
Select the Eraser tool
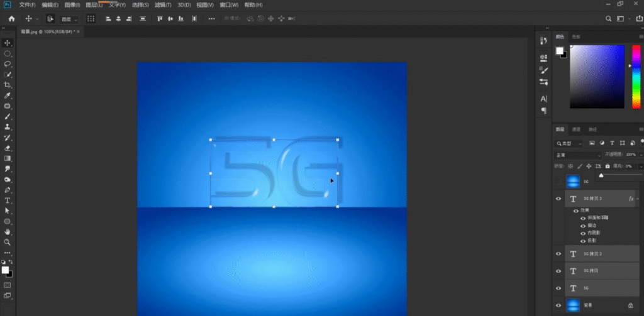coord(7,148)
